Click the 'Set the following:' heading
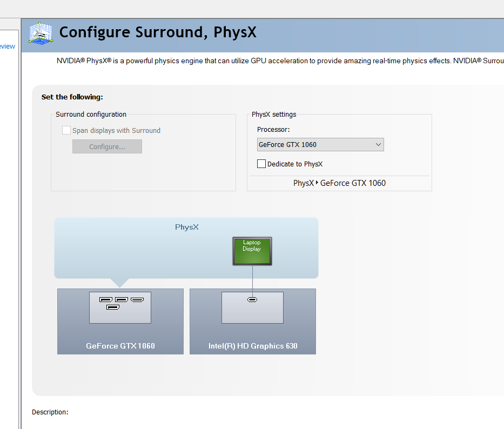Screen dimensions: 504x429 (72, 97)
